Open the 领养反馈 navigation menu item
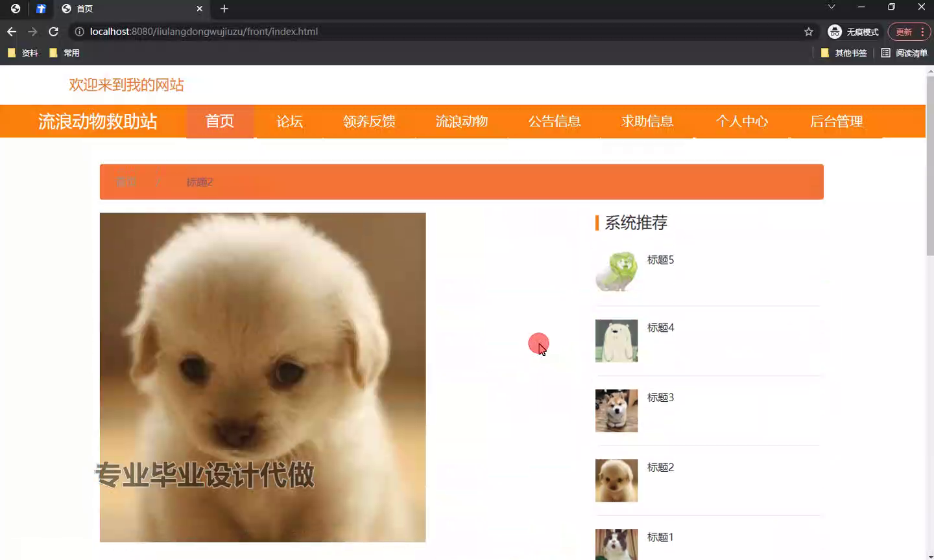Viewport: 934px width, 560px height. click(x=369, y=121)
